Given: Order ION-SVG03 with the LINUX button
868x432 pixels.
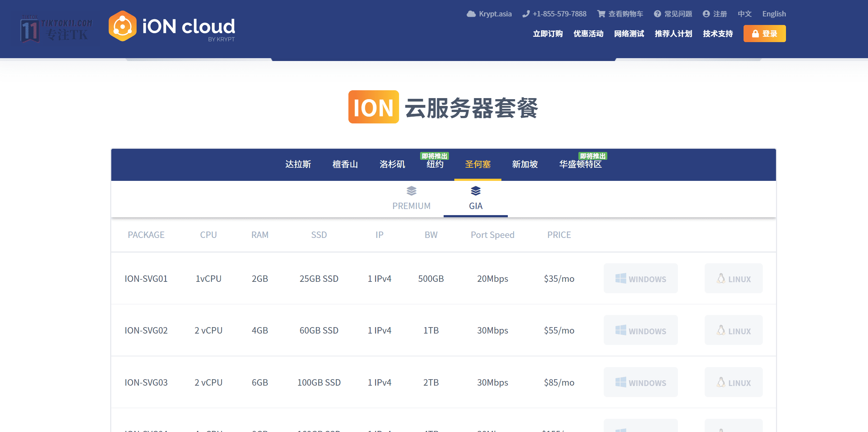Looking at the screenshot, I should click(734, 382).
